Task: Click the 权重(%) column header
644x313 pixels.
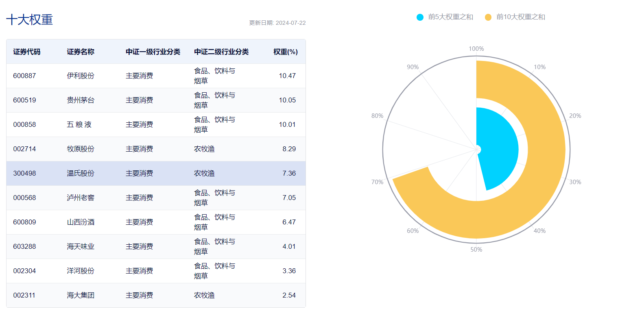Action: 285,52
